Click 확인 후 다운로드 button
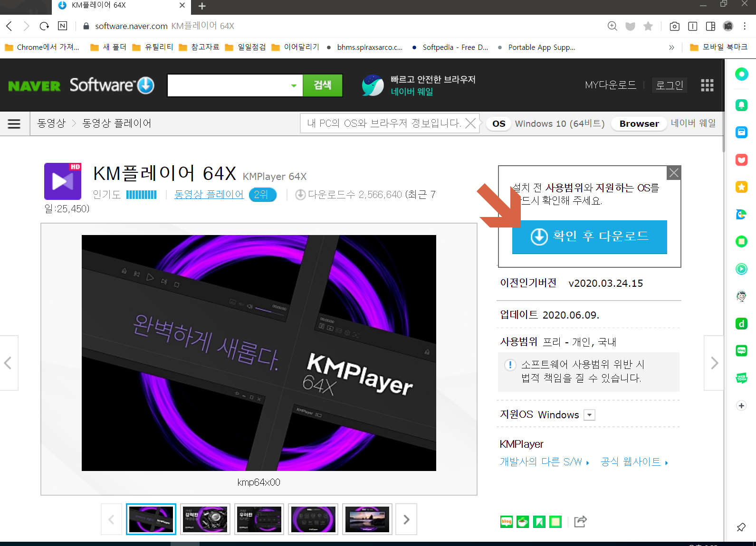The height and width of the screenshot is (546, 756). click(589, 237)
